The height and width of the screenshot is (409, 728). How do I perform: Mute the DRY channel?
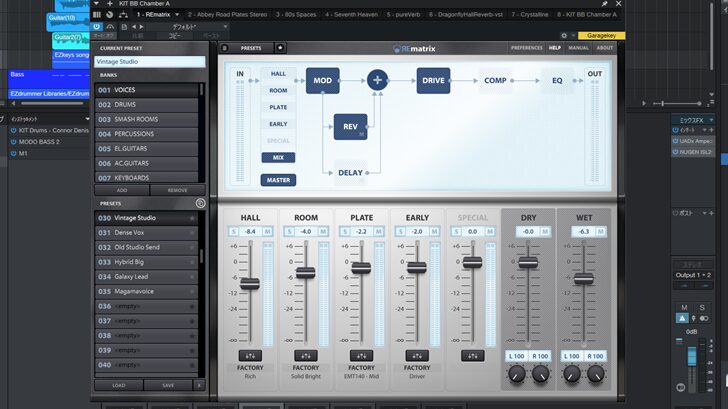(x=545, y=231)
